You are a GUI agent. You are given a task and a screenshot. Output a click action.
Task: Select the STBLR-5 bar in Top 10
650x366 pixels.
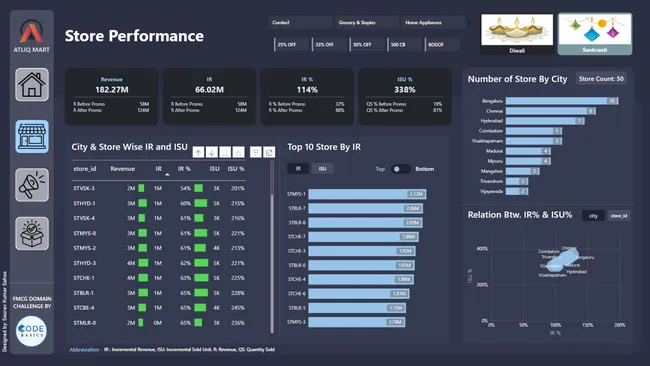pos(357,308)
